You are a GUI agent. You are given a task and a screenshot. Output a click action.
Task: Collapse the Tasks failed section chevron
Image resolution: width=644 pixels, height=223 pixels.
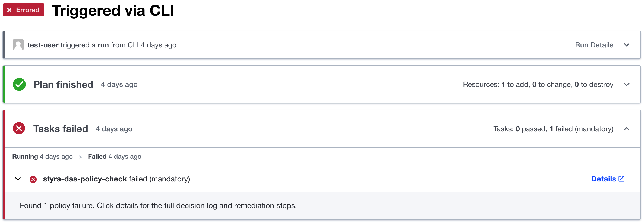(x=627, y=129)
